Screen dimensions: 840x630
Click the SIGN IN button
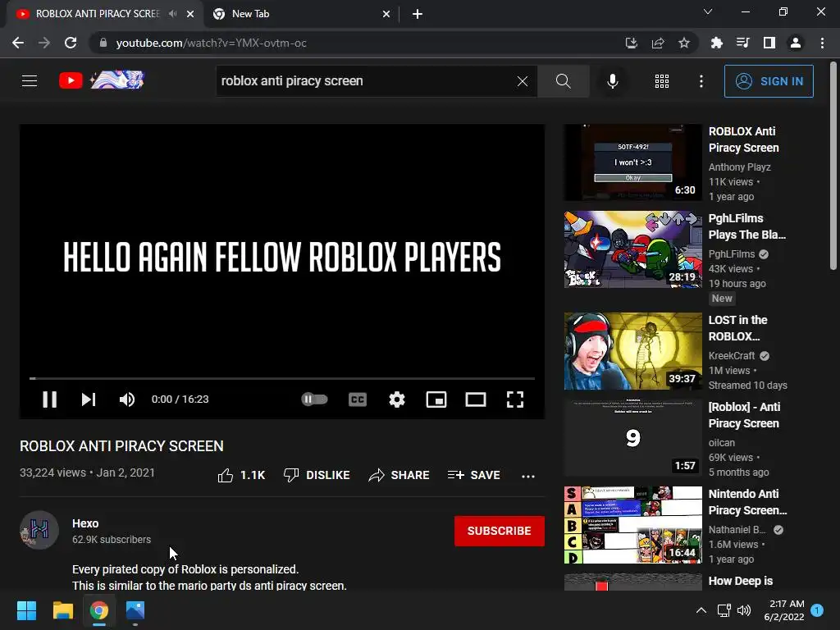[769, 81]
